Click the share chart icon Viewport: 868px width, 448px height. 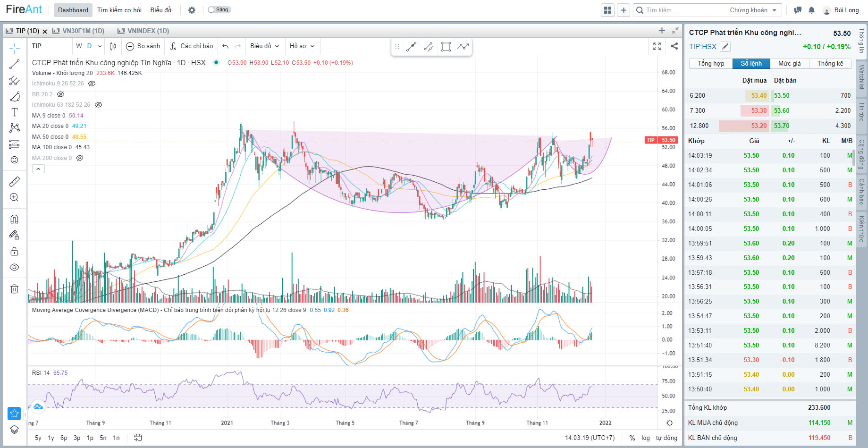point(674,46)
